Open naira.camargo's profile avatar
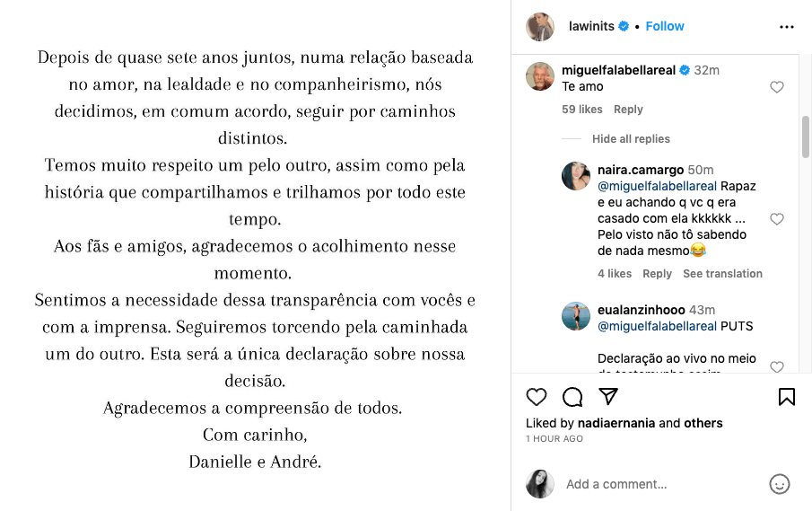Image resolution: width=812 pixels, height=511 pixels. click(x=575, y=176)
